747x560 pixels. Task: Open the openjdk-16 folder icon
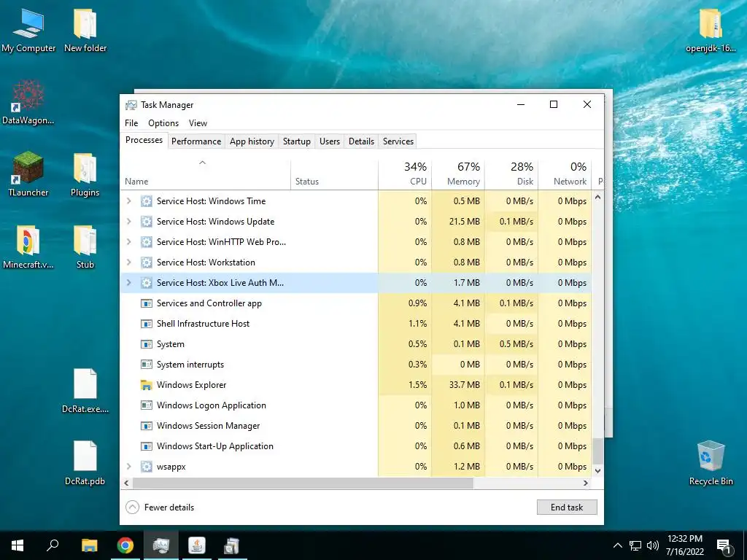711,31
